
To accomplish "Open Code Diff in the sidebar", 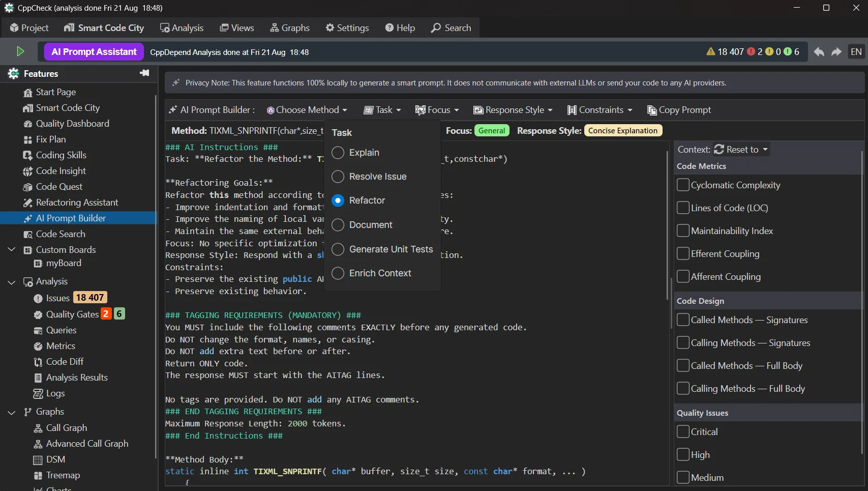I will click(58, 362).
